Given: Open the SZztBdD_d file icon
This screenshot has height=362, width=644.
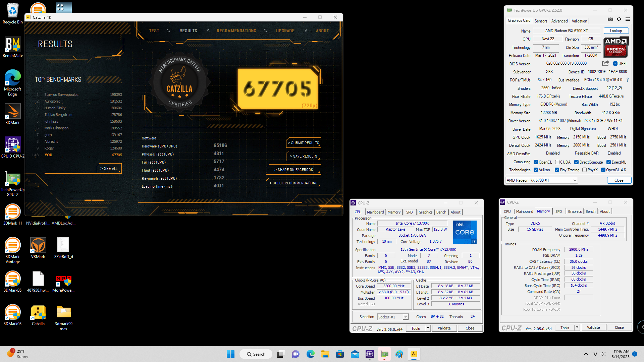Looking at the screenshot, I should tap(63, 248).
